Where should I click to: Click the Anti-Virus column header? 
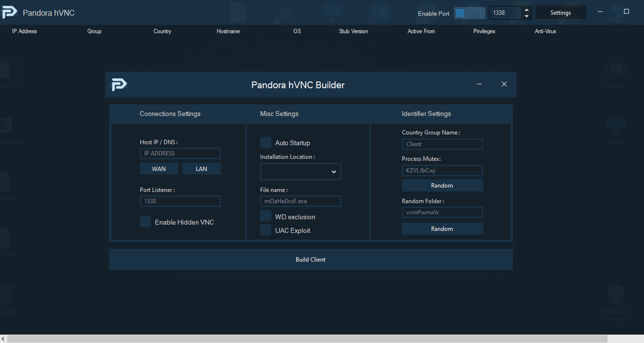coord(545,31)
